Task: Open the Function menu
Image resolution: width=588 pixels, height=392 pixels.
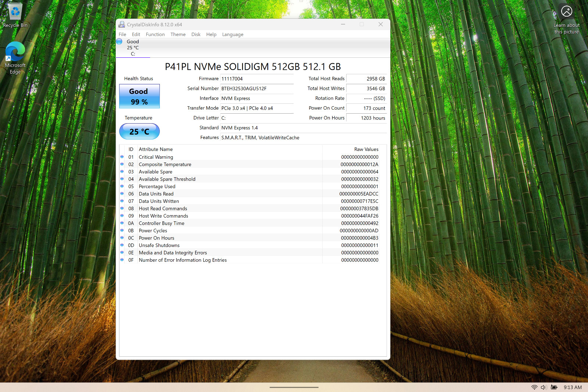Action: point(155,34)
